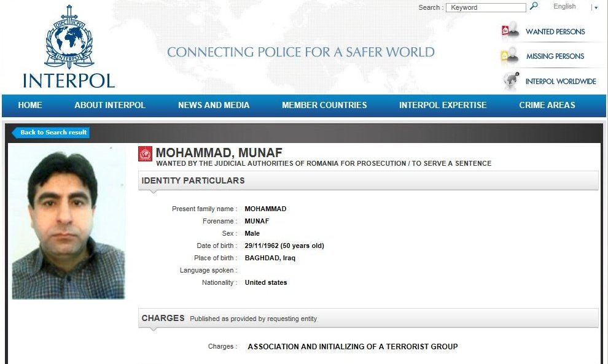Click the 'Present family name :' label
Viewport: 608px width, 364px height.
click(205, 209)
